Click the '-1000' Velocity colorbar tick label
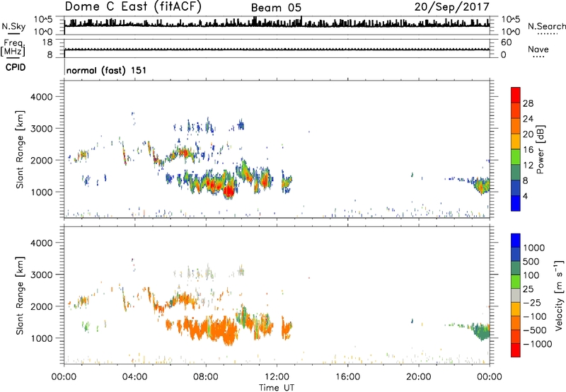This screenshot has width=566, height=392. point(537,344)
